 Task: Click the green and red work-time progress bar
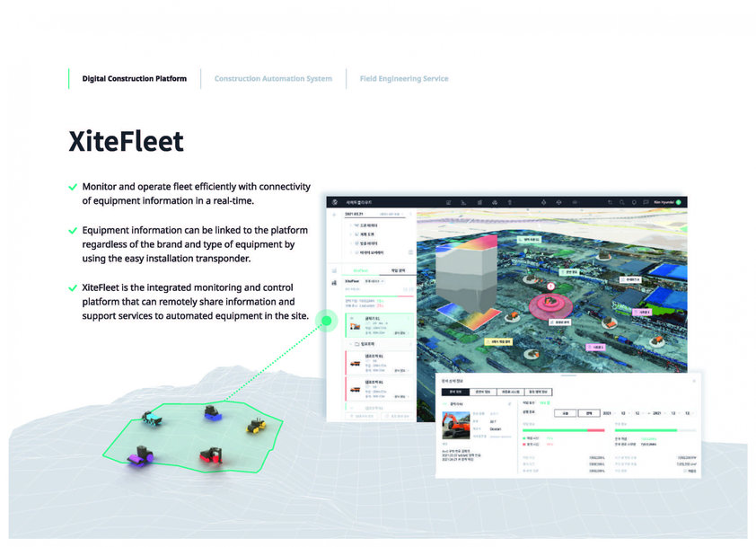coord(564,429)
